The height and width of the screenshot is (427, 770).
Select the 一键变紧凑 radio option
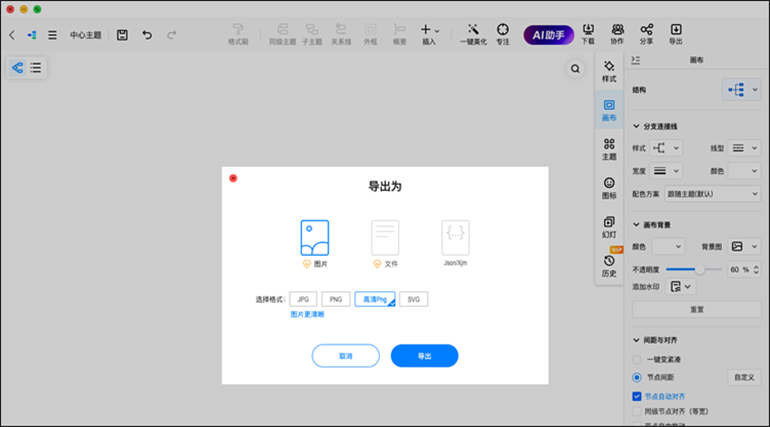(x=637, y=359)
